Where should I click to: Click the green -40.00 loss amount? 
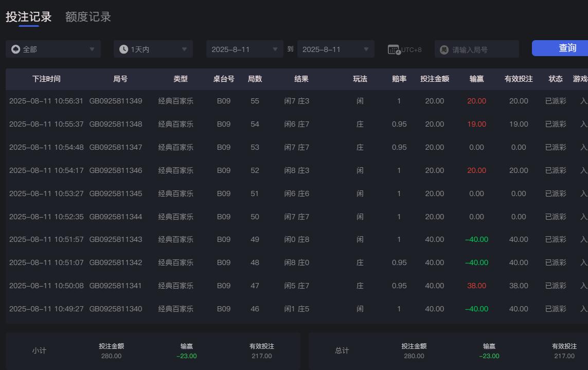(476, 239)
